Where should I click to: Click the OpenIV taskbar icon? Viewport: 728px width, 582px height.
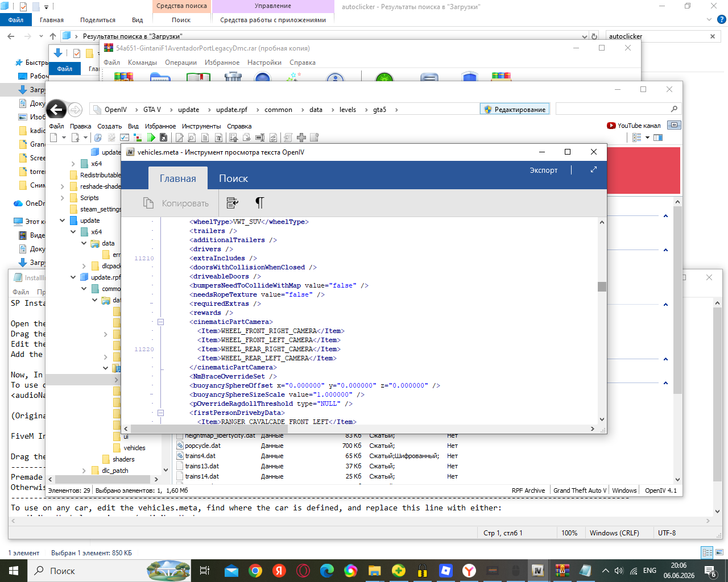537,571
